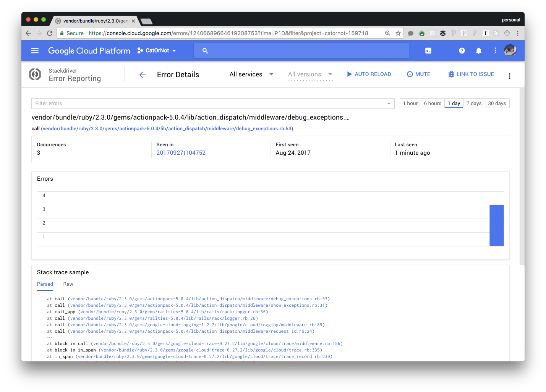Open the user account avatar

tap(510, 50)
